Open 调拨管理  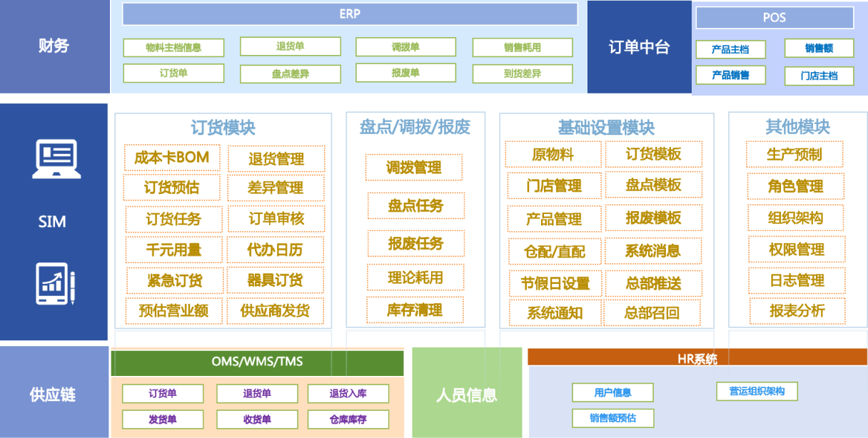coord(414,168)
